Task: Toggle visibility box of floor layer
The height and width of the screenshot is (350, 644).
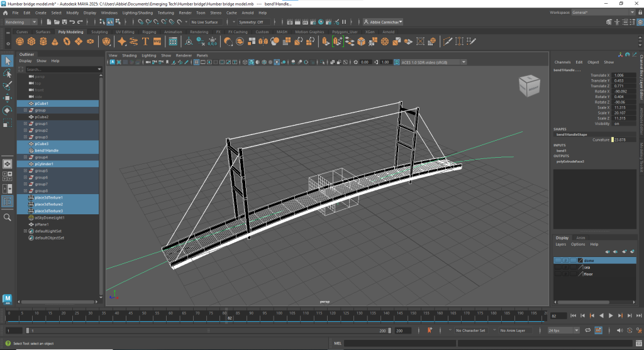Action: (x=558, y=274)
